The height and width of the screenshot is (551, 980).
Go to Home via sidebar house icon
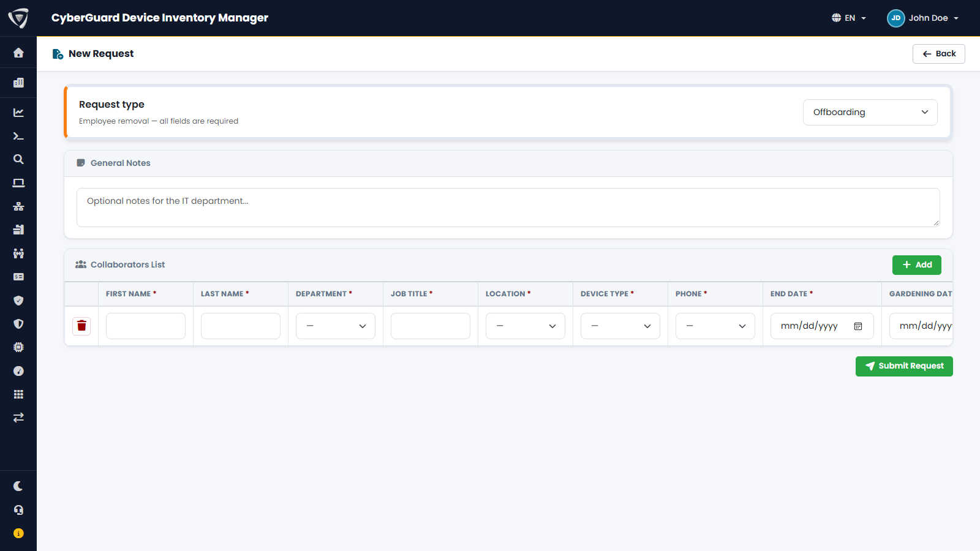(18, 53)
